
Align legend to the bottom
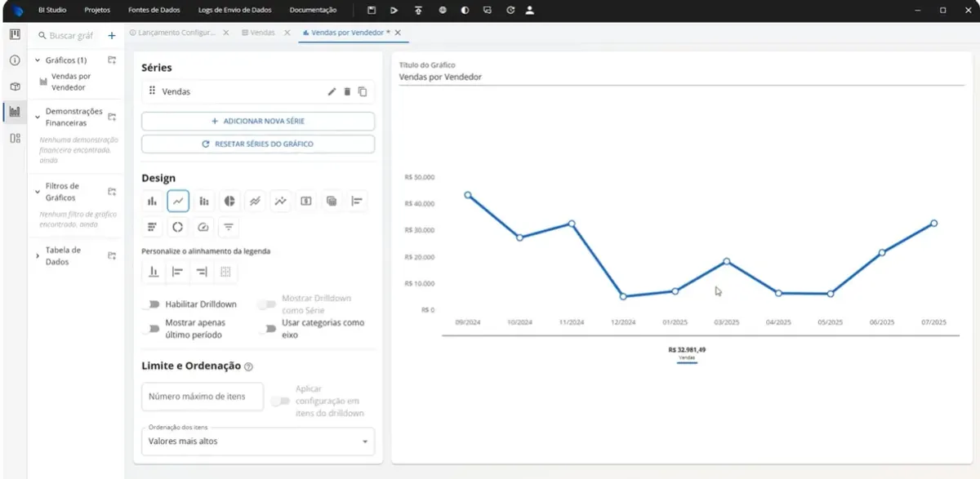[153, 272]
